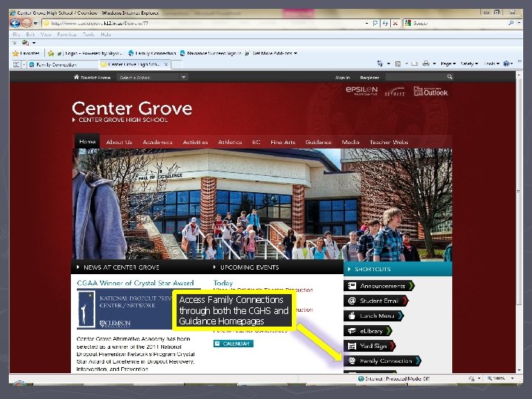The height and width of the screenshot is (399, 532).
Task: Open the About Us navigation item
Action: [x=119, y=142]
